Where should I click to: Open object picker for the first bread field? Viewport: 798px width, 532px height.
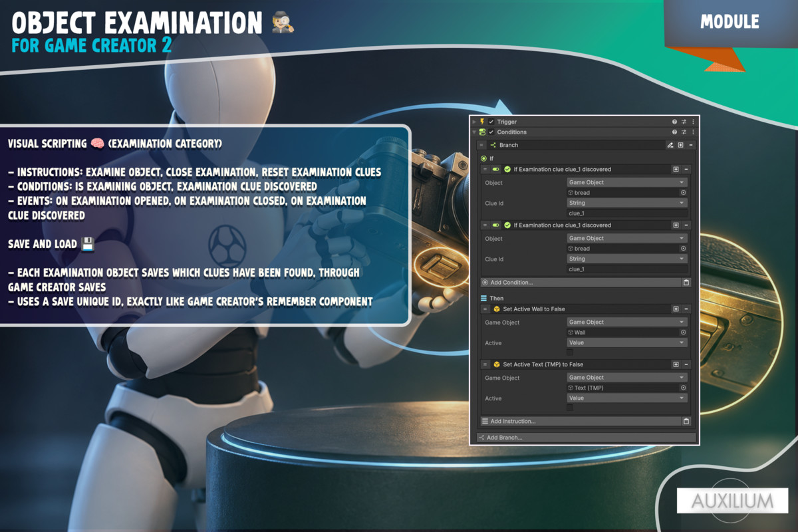683,193
